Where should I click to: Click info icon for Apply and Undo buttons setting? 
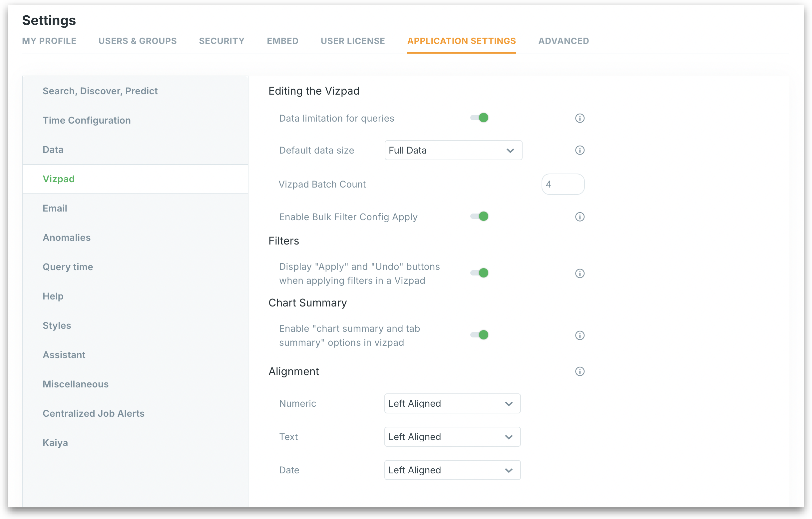[580, 273]
